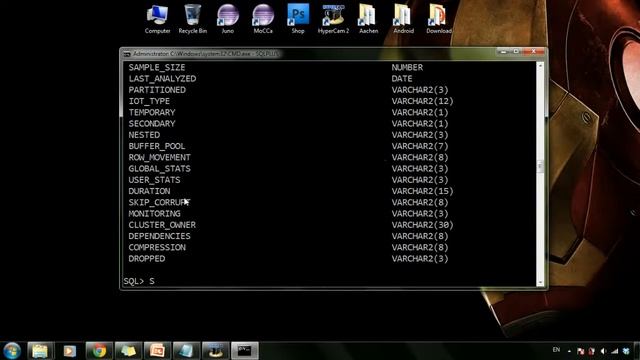Launch the Juno Eclipse shortcut
This screenshot has width=640, height=360.
pyautogui.click(x=227, y=19)
